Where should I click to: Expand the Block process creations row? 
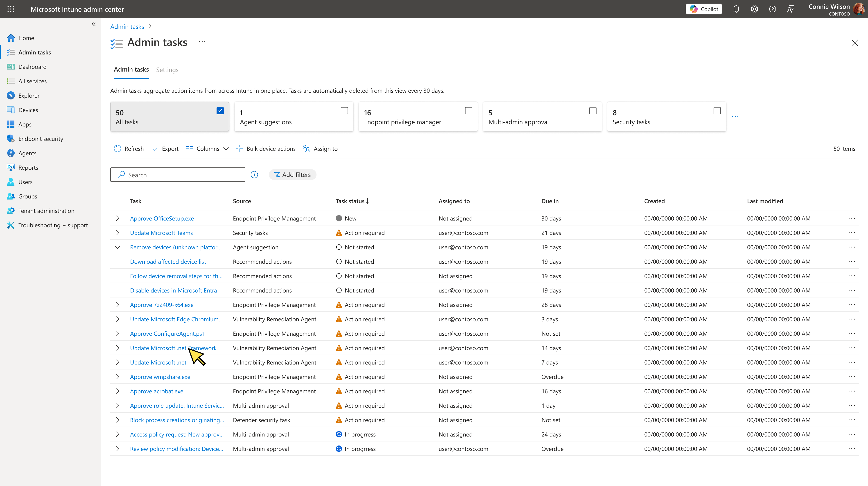point(117,420)
